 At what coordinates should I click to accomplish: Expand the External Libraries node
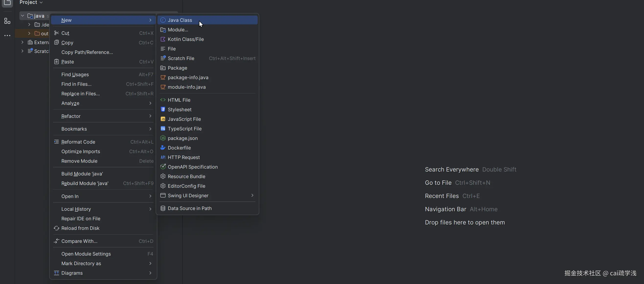23,42
